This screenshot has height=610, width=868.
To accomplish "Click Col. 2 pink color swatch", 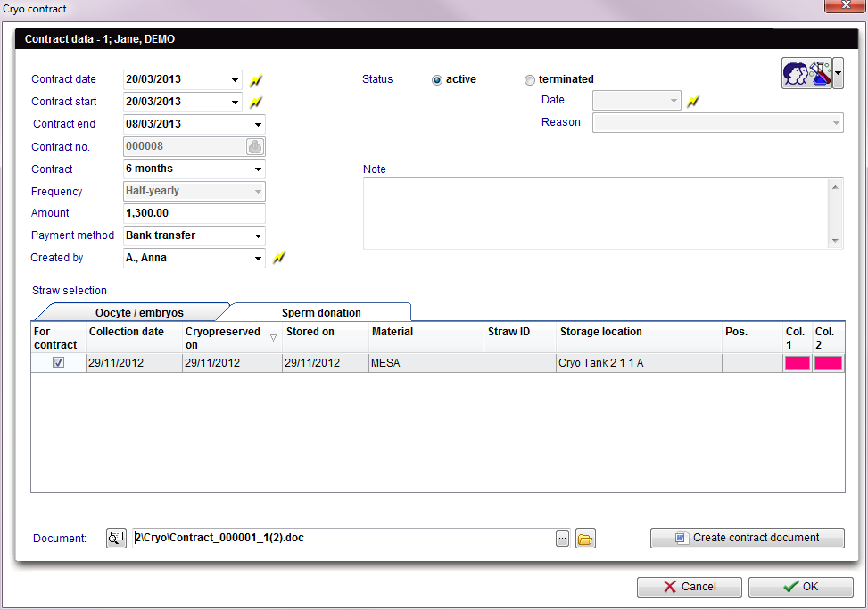I will tap(828, 363).
